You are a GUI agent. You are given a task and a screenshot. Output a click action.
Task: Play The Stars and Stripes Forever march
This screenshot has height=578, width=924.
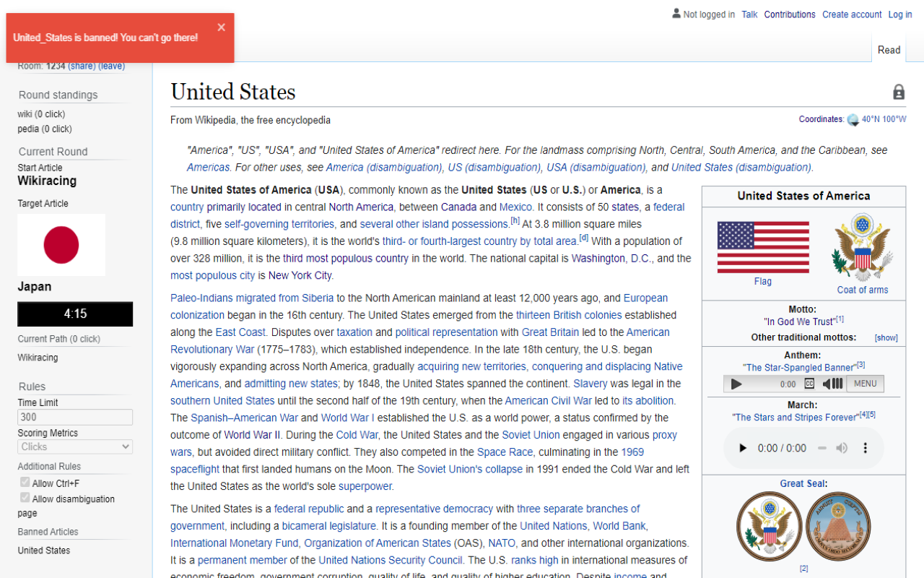[743, 448]
